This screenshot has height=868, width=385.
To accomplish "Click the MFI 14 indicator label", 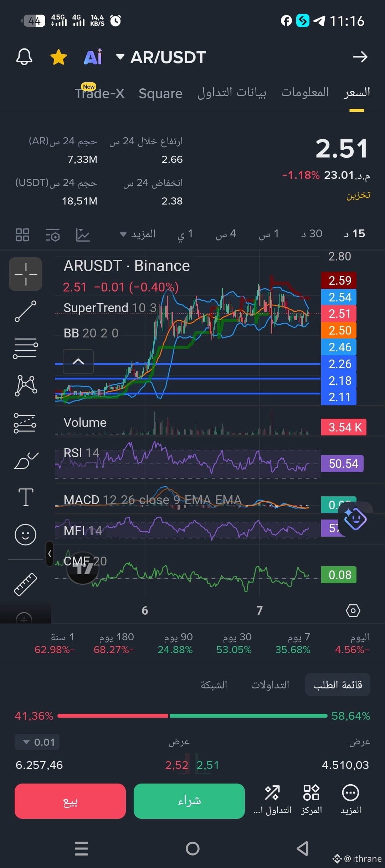I will [x=83, y=531].
